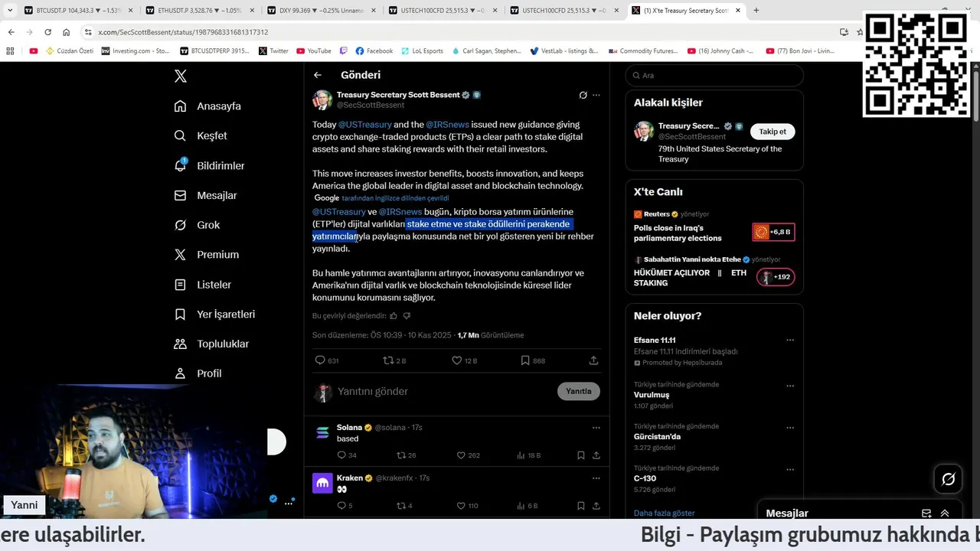980x551 pixels.
Task: Click the reply icon with 631 replies
Action: click(x=320, y=360)
